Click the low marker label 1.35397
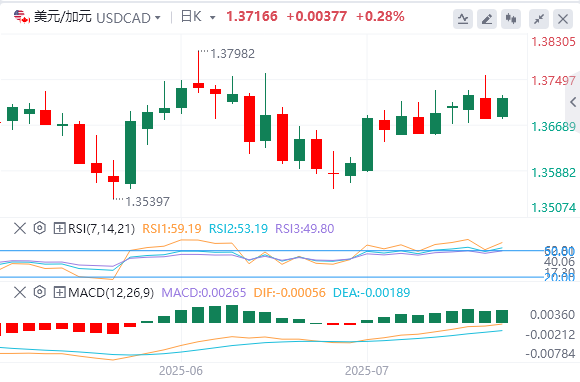The image size is (580, 382). [x=148, y=202]
